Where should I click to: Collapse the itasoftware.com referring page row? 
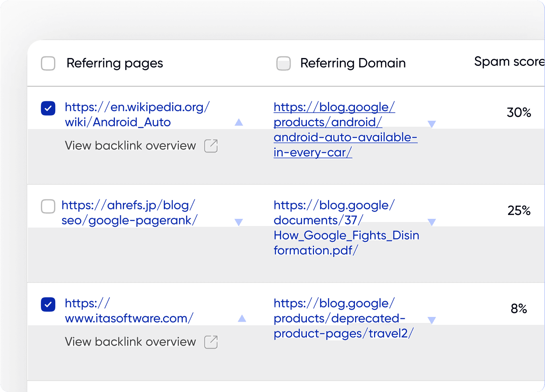(x=242, y=319)
